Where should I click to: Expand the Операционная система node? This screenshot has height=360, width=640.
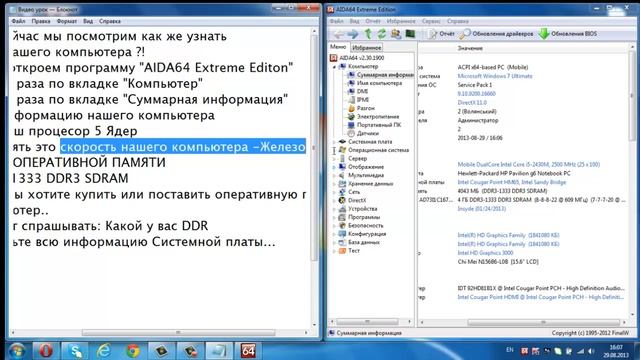click(x=334, y=150)
